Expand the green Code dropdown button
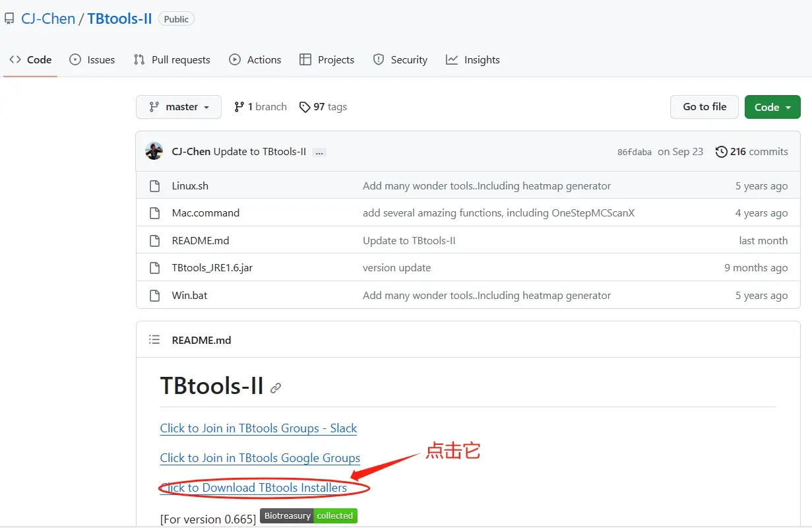Viewport: 812px width, 528px height. tap(772, 107)
